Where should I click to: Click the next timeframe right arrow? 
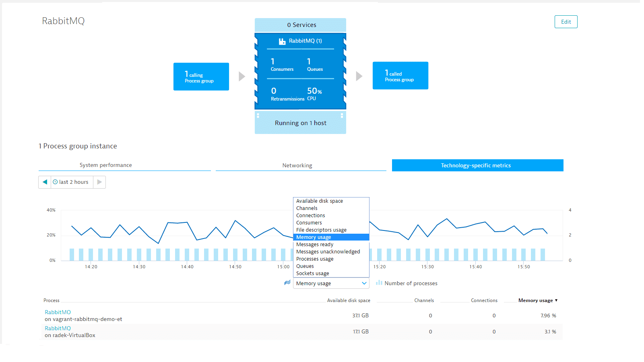pyautogui.click(x=99, y=182)
